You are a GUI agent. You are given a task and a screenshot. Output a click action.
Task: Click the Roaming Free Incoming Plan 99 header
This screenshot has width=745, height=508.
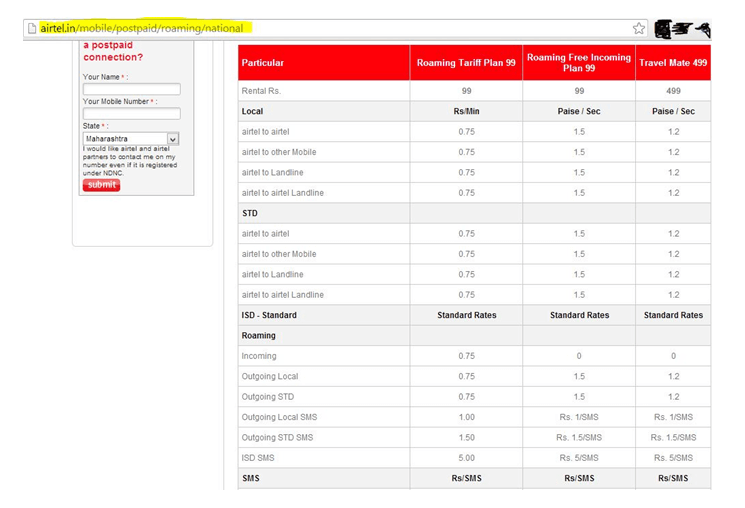(579, 63)
